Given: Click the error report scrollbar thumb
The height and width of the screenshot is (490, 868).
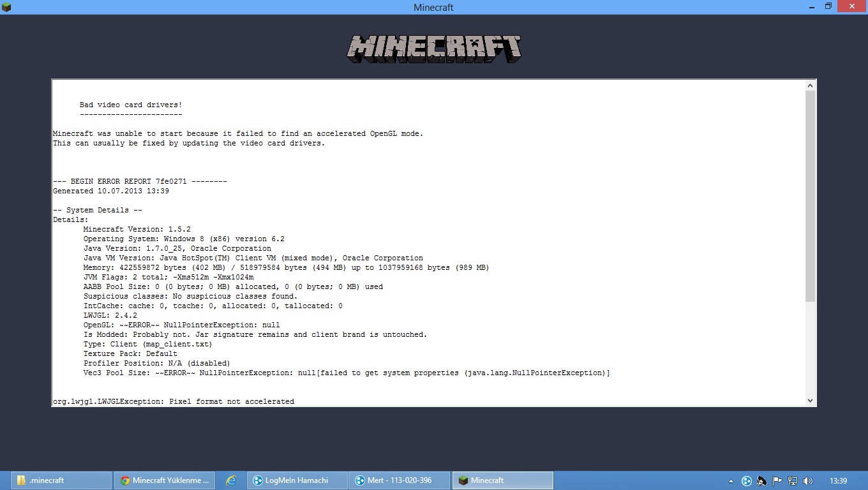Looking at the screenshot, I should coord(811,196).
